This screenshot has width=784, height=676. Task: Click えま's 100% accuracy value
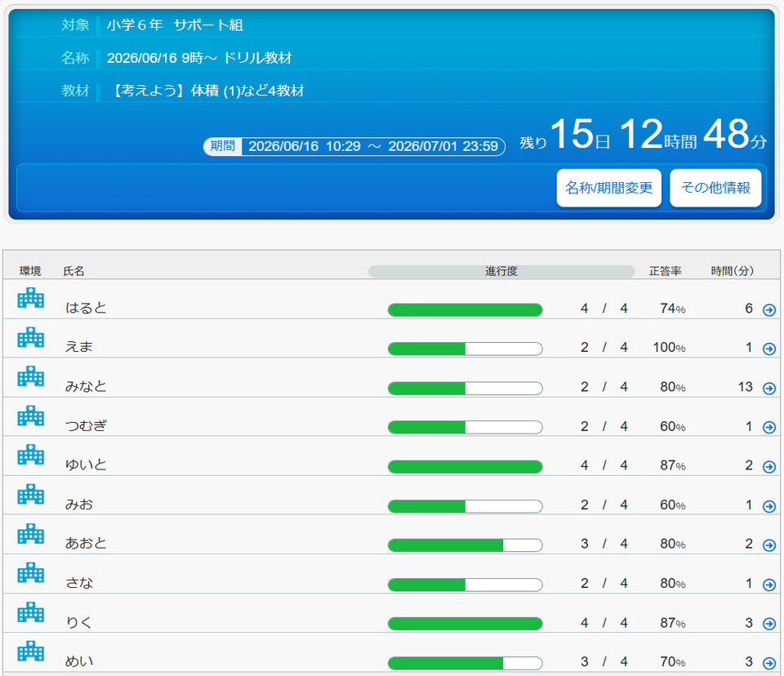669,347
